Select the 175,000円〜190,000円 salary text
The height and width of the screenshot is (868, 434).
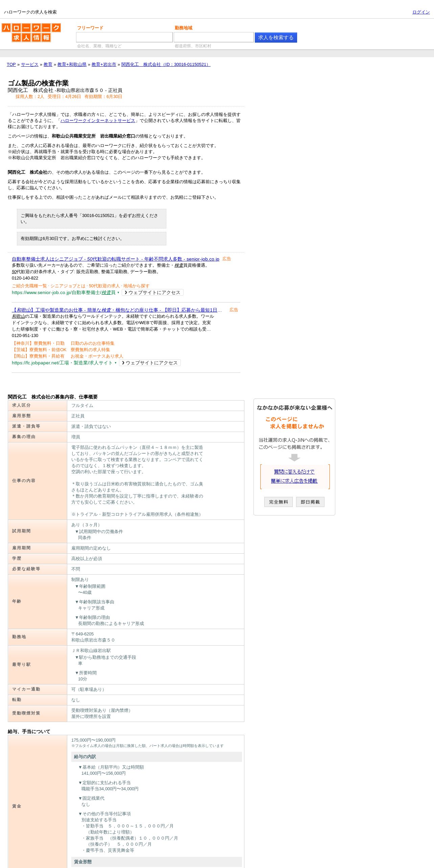[x=93, y=740]
